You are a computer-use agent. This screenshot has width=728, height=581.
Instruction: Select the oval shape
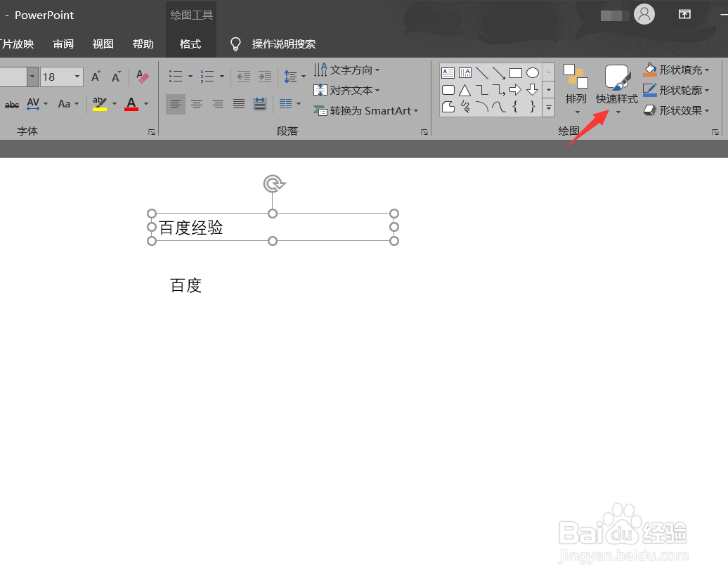point(533,73)
